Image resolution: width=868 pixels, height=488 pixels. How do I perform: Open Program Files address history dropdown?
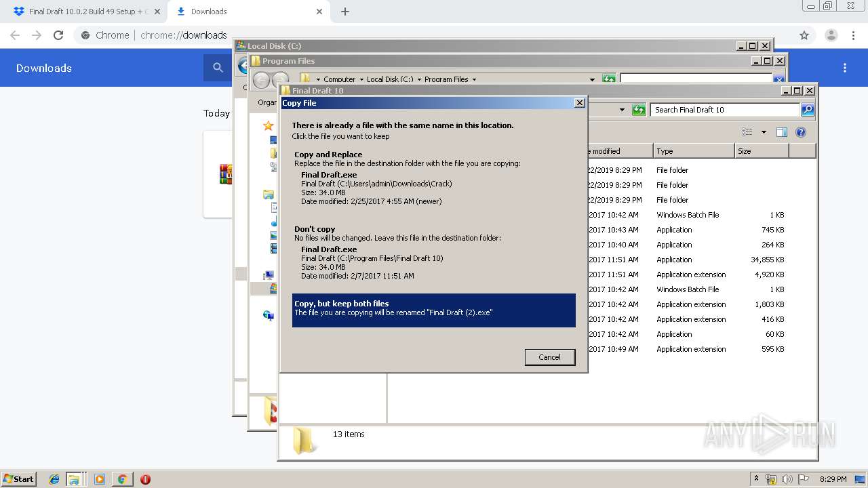click(x=592, y=79)
